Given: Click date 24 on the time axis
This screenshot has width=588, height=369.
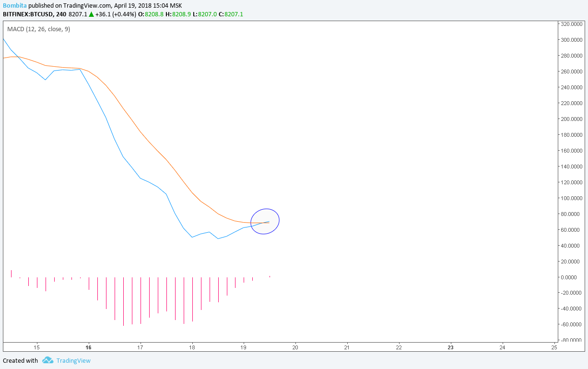Looking at the screenshot, I should click(x=502, y=347).
